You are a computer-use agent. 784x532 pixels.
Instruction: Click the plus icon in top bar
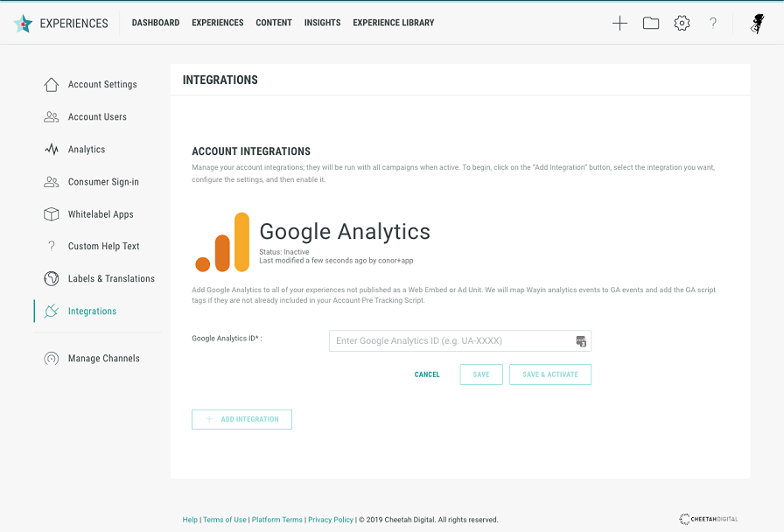coord(619,24)
